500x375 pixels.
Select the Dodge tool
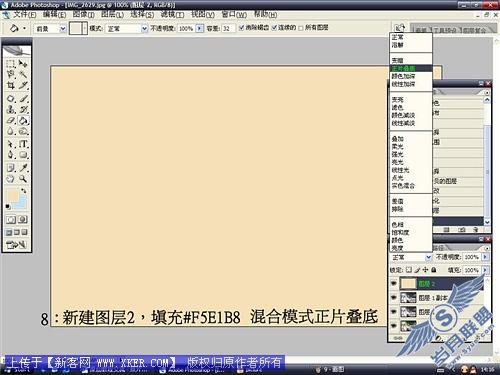[23, 131]
